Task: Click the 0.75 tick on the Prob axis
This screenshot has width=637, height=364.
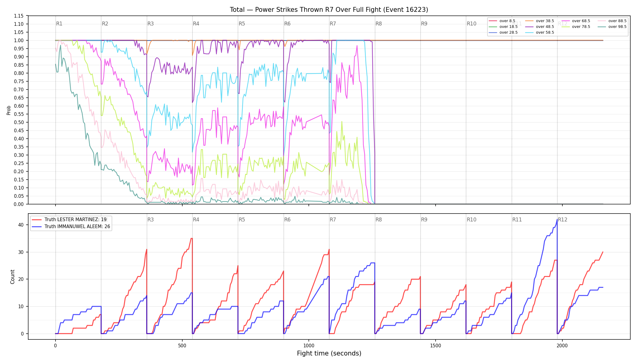Action: click(19, 81)
